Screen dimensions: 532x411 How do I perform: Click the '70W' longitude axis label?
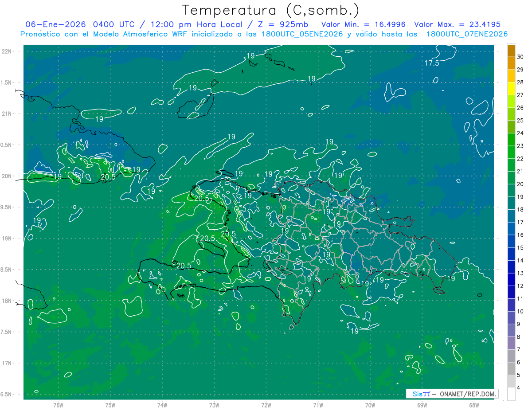point(370,405)
